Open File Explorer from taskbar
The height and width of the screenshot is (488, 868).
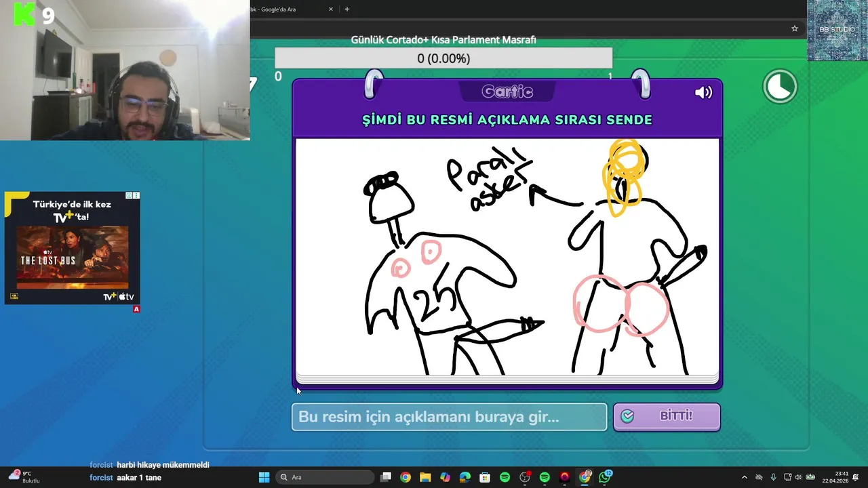pyautogui.click(x=425, y=477)
